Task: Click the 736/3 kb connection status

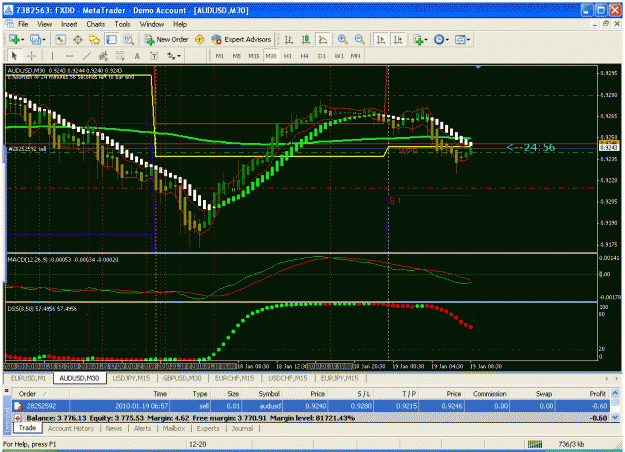Action: point(571,444)
